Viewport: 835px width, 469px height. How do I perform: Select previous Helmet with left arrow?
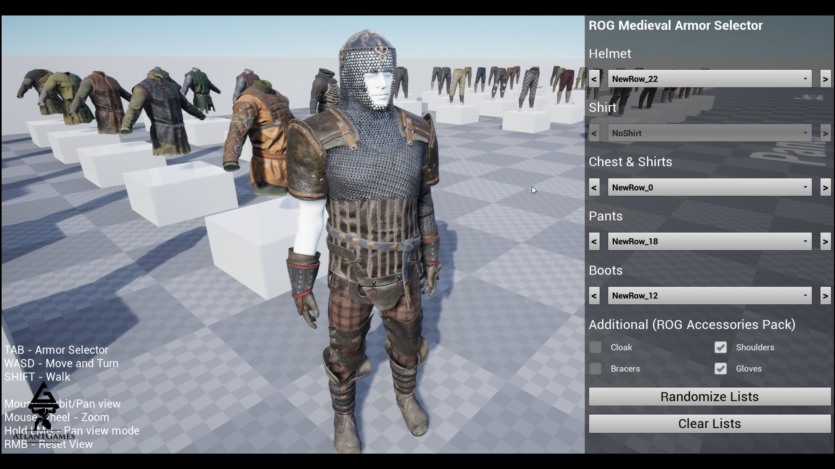coord(594,79)
